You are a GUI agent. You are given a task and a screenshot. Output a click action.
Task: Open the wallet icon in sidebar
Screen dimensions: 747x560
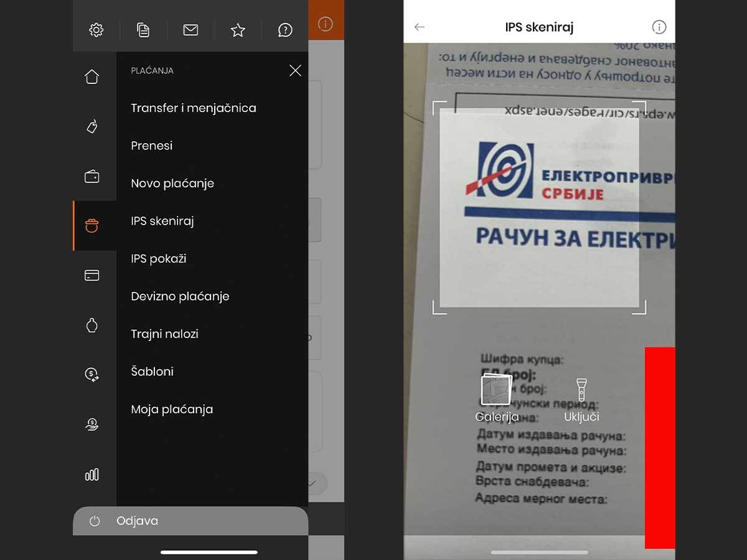pos(92,177)
